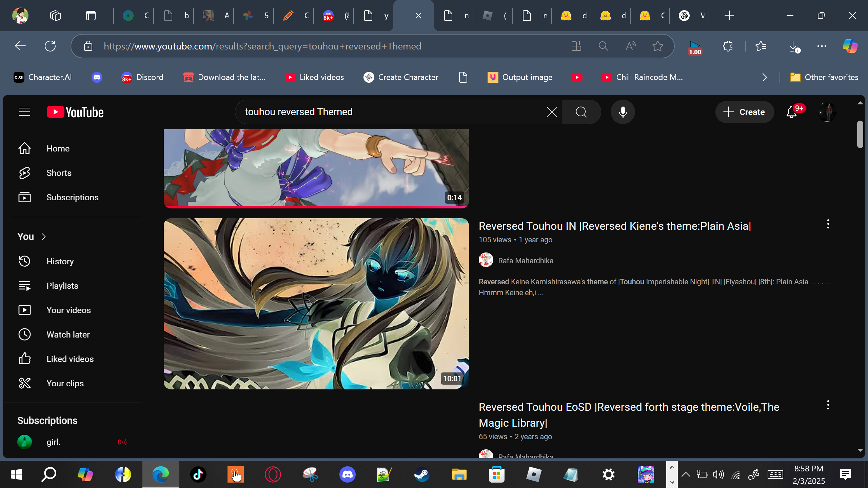Open Steam from taskbar
Image resolution: width=868 pixels, height=488 pixels.
click(422, 474)
